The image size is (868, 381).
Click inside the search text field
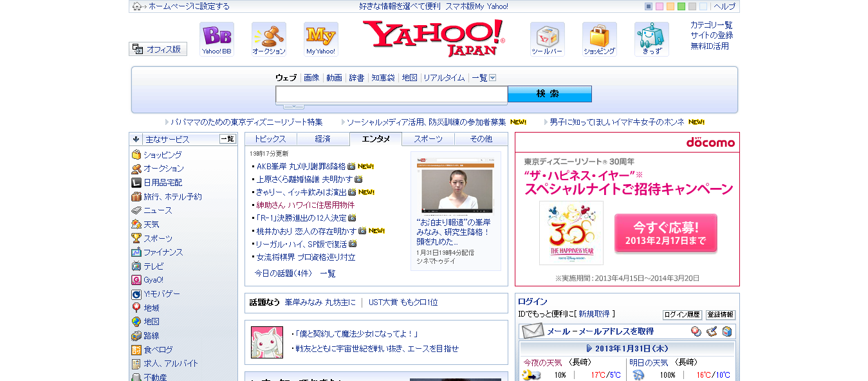click(x=392, y=94)
